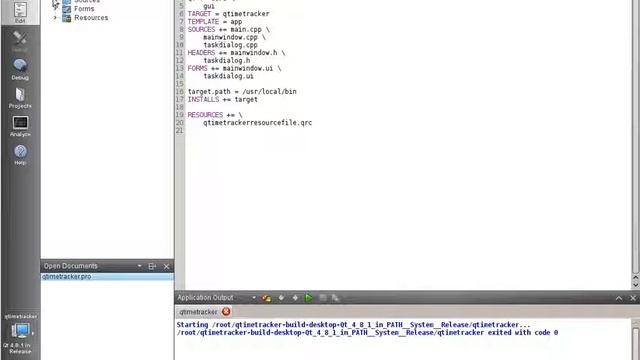Open Projects mode in sidebar
The width and height of the screenshot is (640, 360).
pos(20,98)
